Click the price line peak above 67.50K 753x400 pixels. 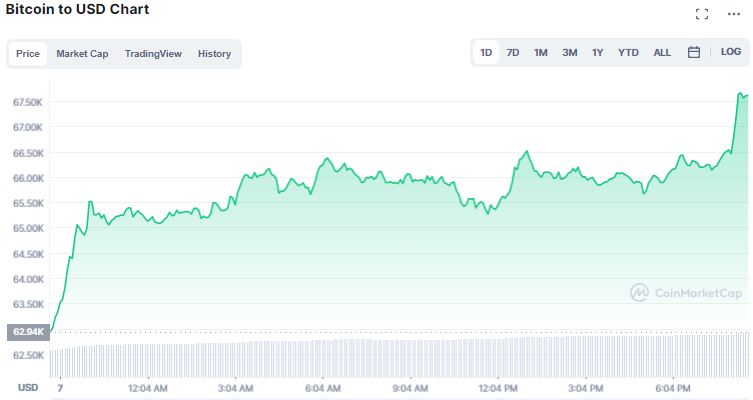click(740, 93)
